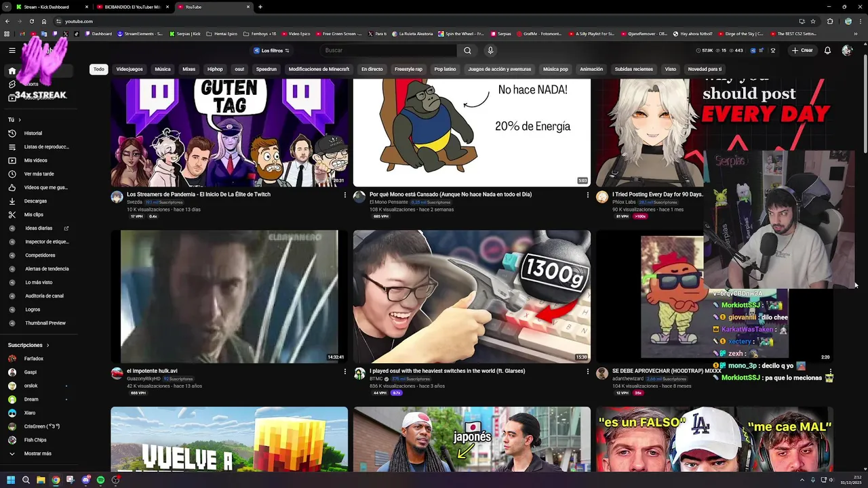Open gorilla No hace NADA thumbnail

click(x=472, y=132)
